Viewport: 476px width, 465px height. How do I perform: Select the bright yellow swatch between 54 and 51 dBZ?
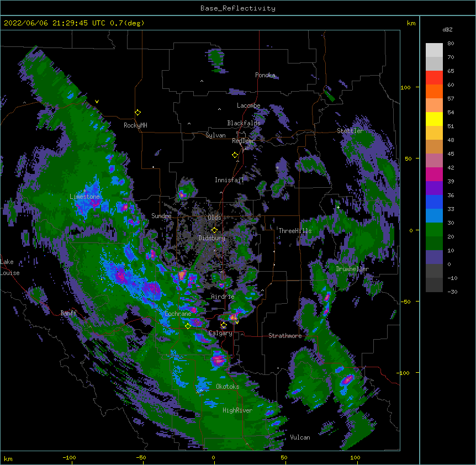coord(434,119)
